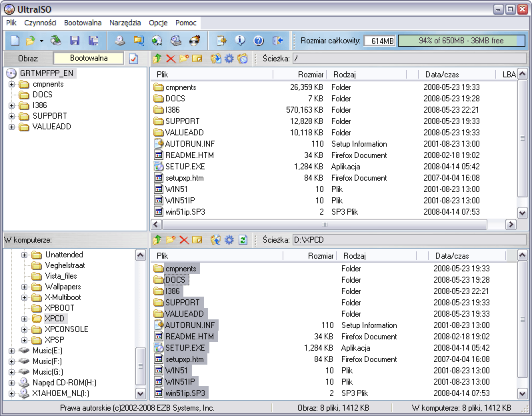This screenshot has width=532, height=416.
Task: Open the dropdown arrow next to Open icon
Action: pos(41,41)
